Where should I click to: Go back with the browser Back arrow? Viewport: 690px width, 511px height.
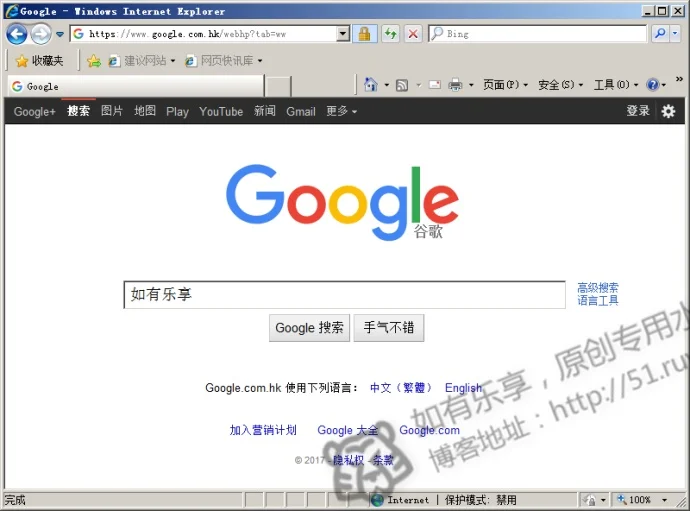17,34
